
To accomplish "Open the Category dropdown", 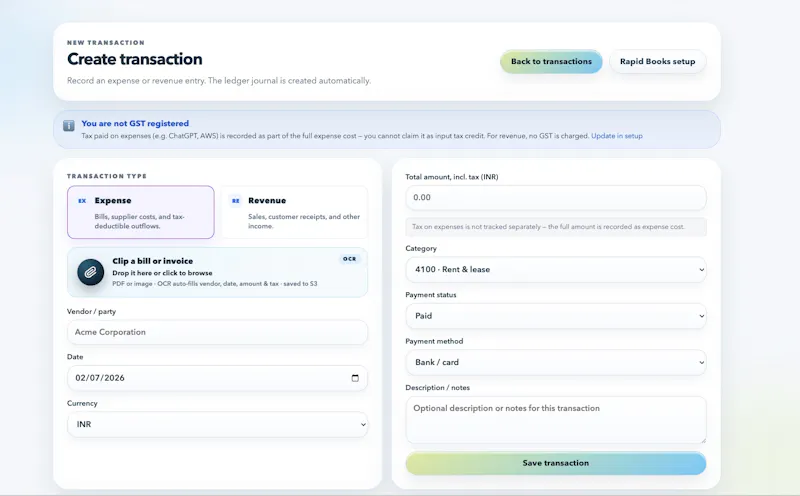I will click(x=556, y=269).
